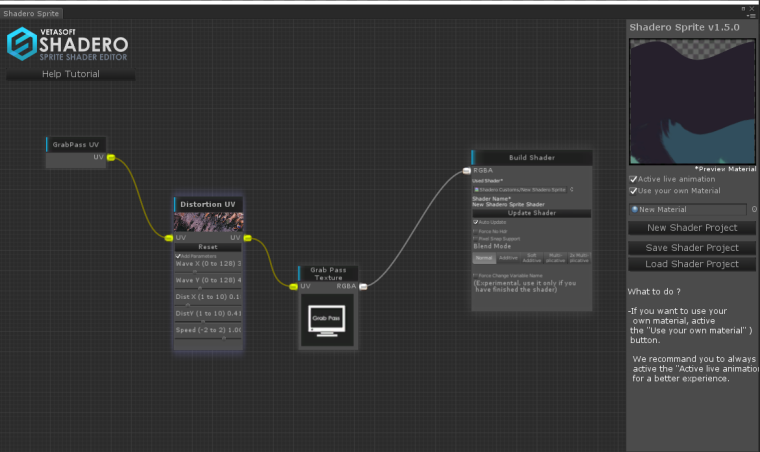Switch to the Shadero Sprite tab
760x452 pixels.
tap(32, 14)
